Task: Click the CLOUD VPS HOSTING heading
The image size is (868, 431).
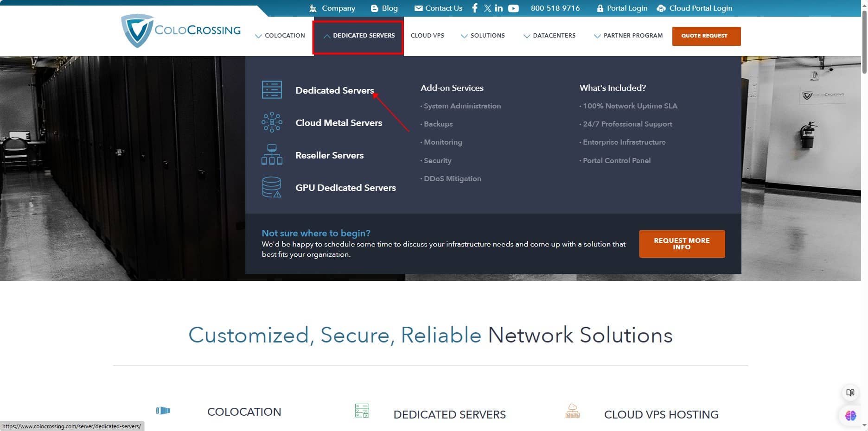Action: point(661,415)
